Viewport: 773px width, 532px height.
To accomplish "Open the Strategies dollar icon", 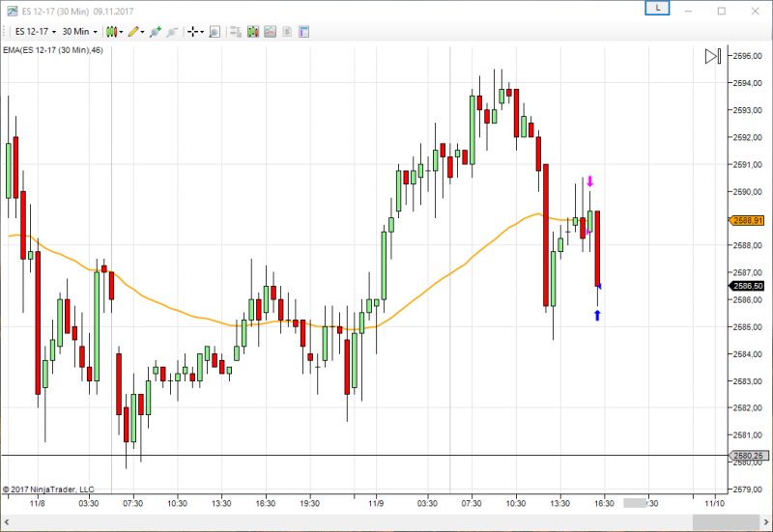I will coord(287,32).
